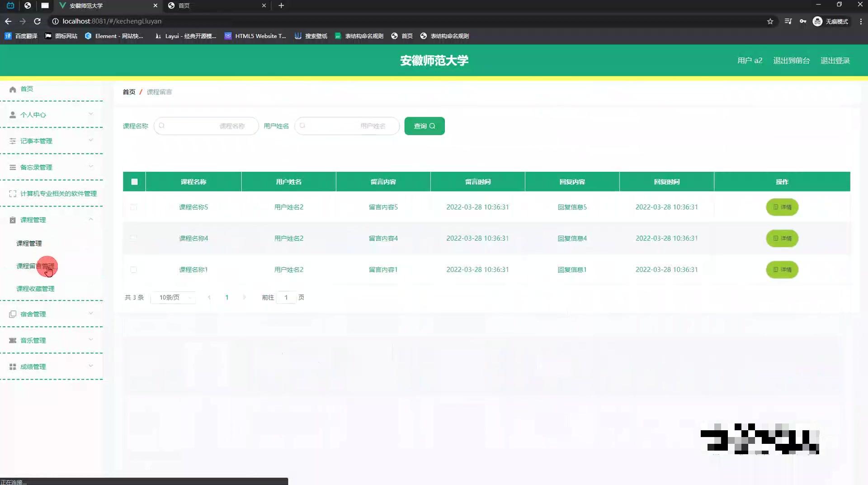Open the Element bookmark
Viewport: 868px width, 485px height.
point(114,36)
